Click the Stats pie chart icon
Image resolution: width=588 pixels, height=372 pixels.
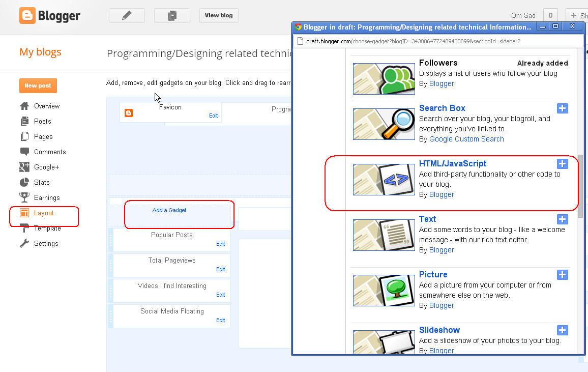tap(24, 182)
